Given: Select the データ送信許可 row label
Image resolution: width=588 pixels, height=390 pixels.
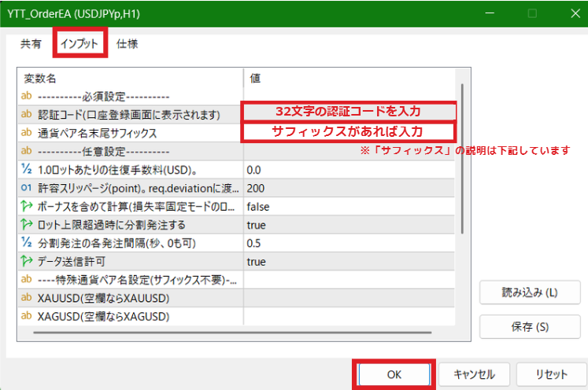Looking at the screenshot, I should tap(72, 262).
